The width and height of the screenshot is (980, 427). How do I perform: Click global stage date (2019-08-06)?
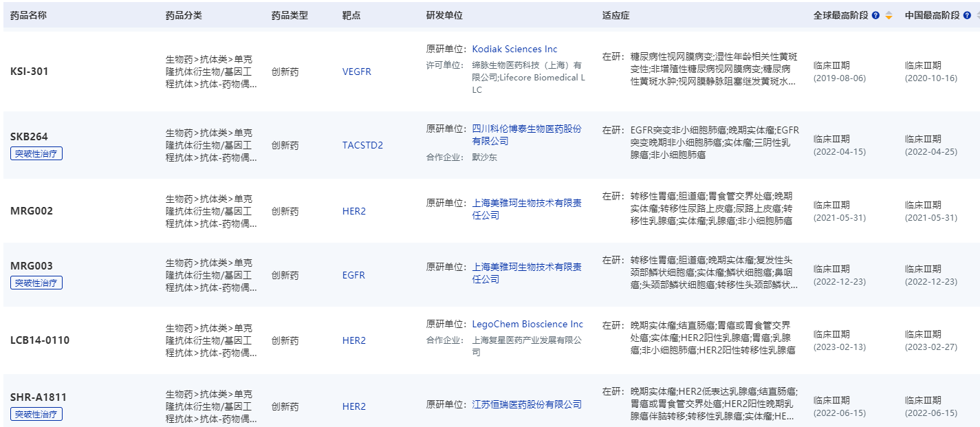840,78
